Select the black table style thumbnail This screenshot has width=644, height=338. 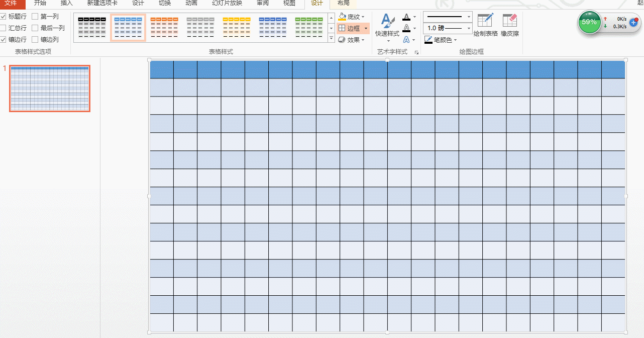click(92, 28)
